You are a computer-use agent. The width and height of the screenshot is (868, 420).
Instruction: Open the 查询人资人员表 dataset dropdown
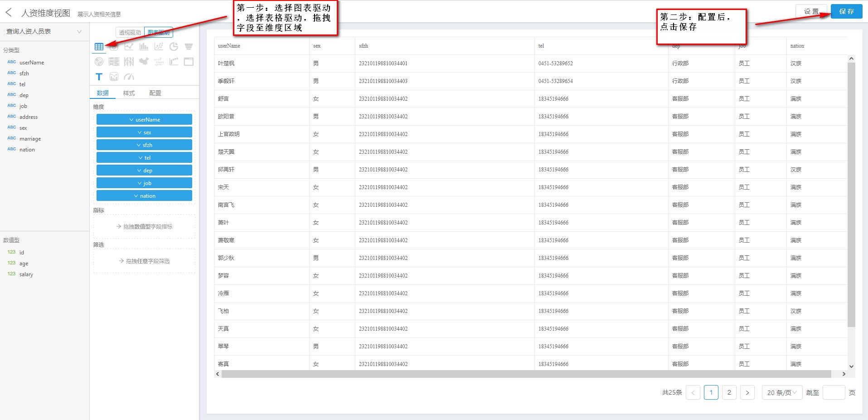[x=44, y=31]
